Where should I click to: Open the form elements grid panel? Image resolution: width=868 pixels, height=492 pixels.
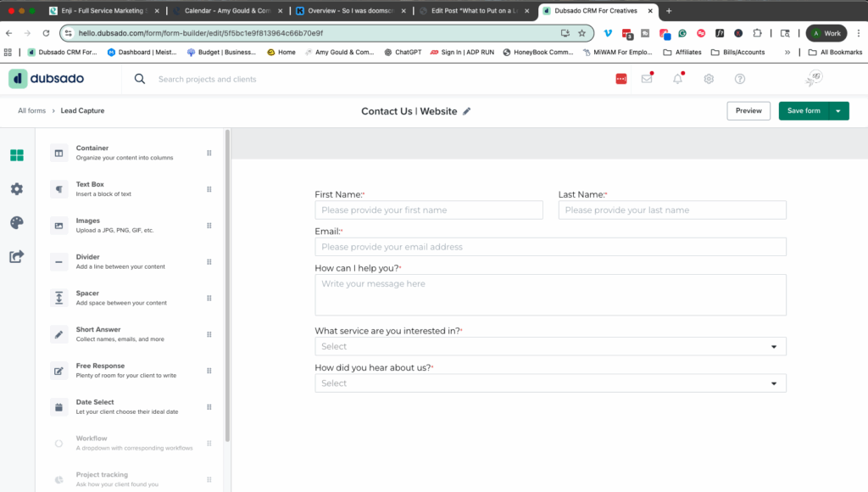pos(17,155)
